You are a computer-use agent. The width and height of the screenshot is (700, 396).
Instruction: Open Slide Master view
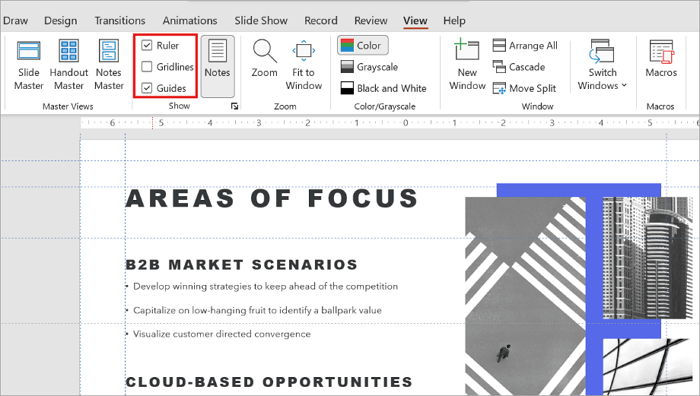pos(29,65)
